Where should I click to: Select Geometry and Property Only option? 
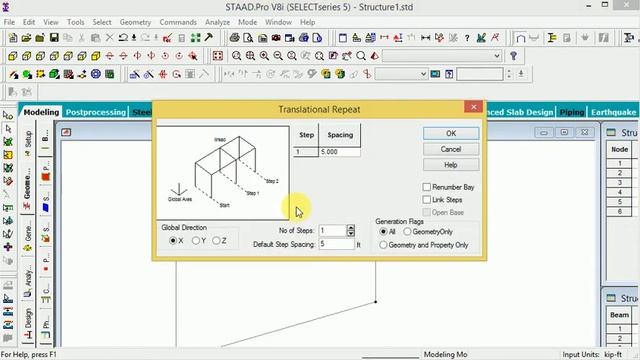pos(383,245)
